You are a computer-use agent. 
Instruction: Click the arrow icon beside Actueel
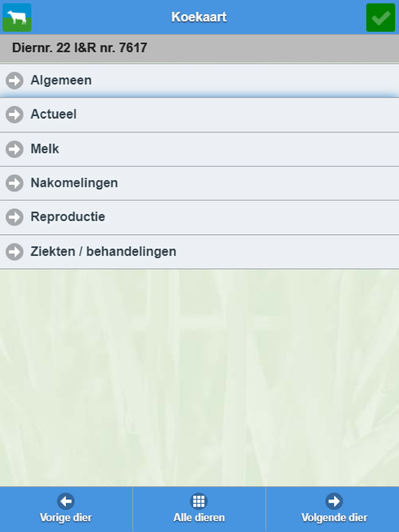click(x=15, y=115)
